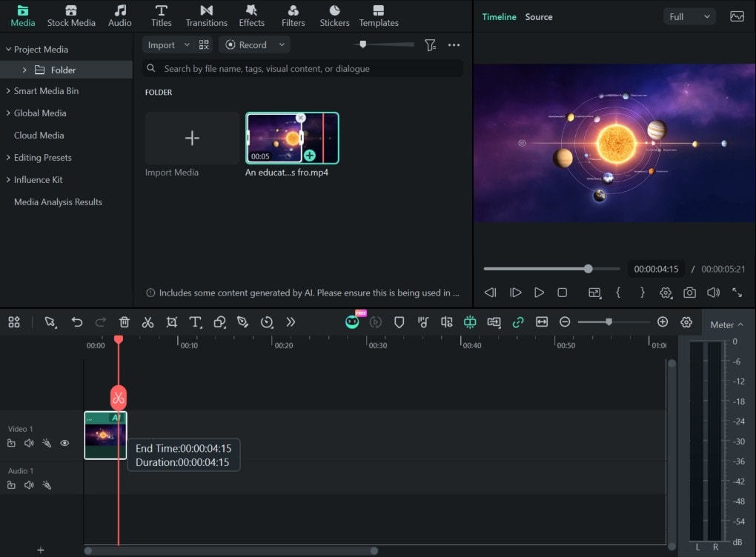Screen dimensions: 756x557
Task: Open the Stock Media tab
Action: 71,16
